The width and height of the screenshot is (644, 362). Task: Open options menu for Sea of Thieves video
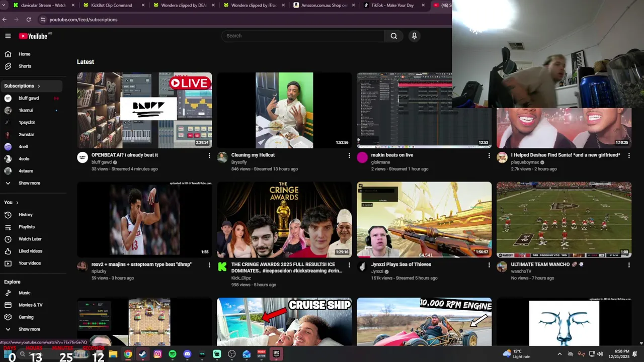pyautogui.click(x=489, y=265)
